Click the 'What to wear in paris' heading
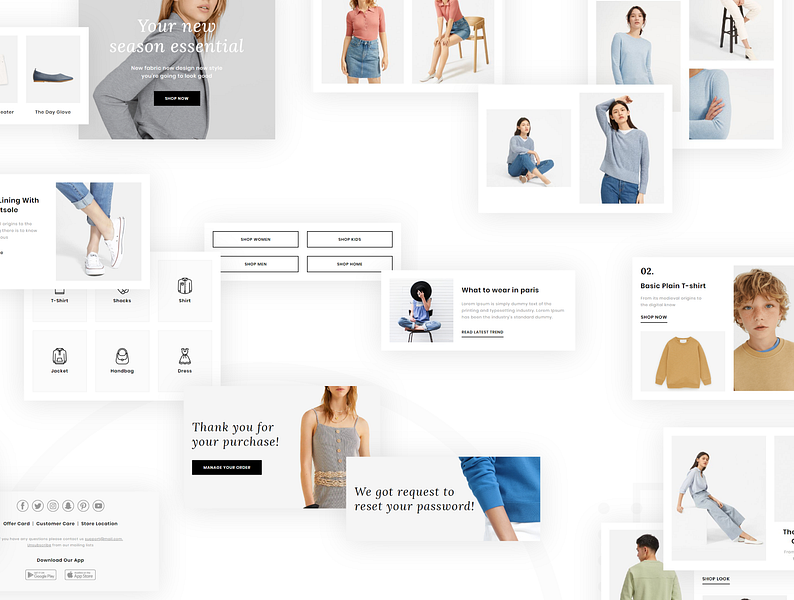794x600 pixels. click(500, 290)
